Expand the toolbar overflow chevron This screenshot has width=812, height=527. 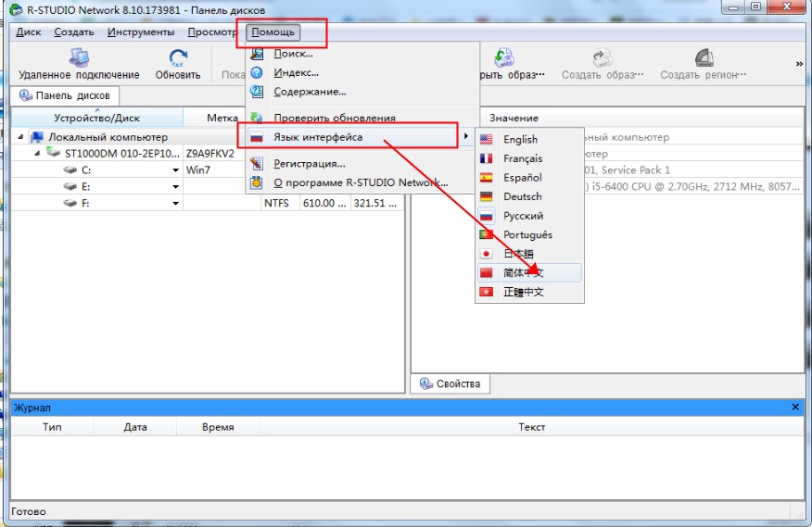tap(799, 64)
